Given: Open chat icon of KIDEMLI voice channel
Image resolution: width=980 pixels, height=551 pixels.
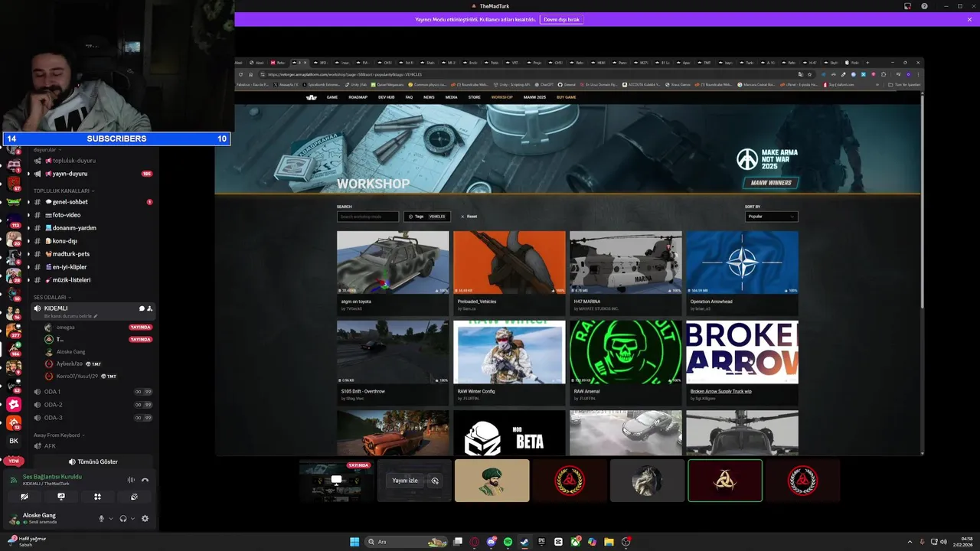Looking at the screenshot, I should pos(141,308).
